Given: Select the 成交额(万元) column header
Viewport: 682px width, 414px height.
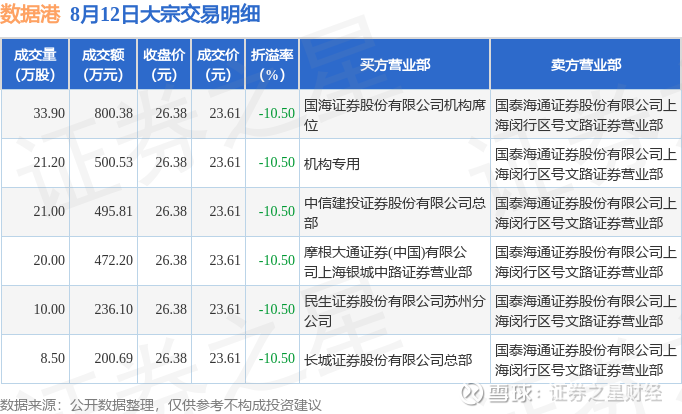Looking at the screenshot, I should [103, 64].
